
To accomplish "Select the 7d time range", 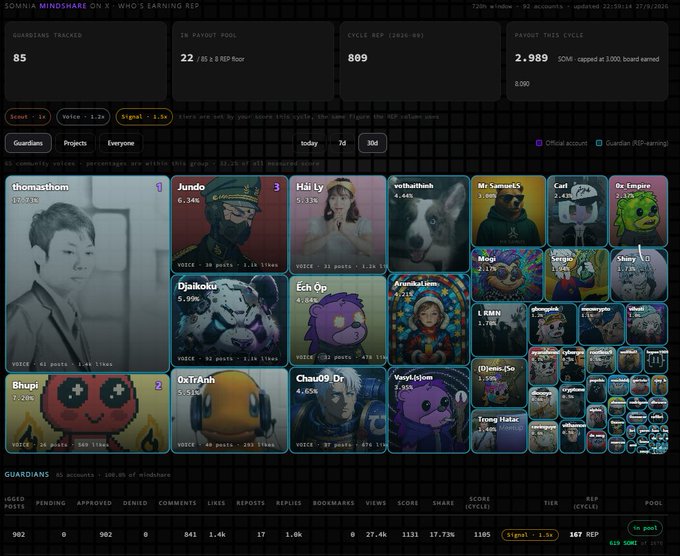I will (x=342, y=143).
